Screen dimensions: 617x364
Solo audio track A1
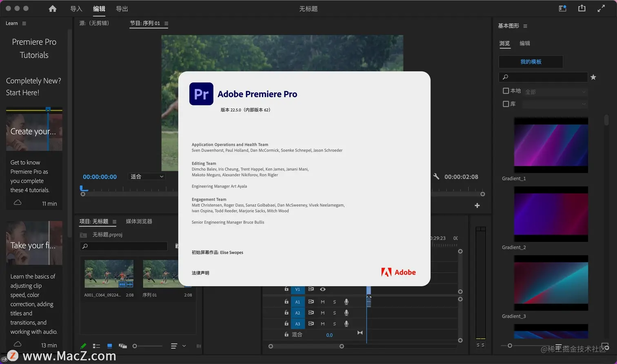[x=335, y=302]
